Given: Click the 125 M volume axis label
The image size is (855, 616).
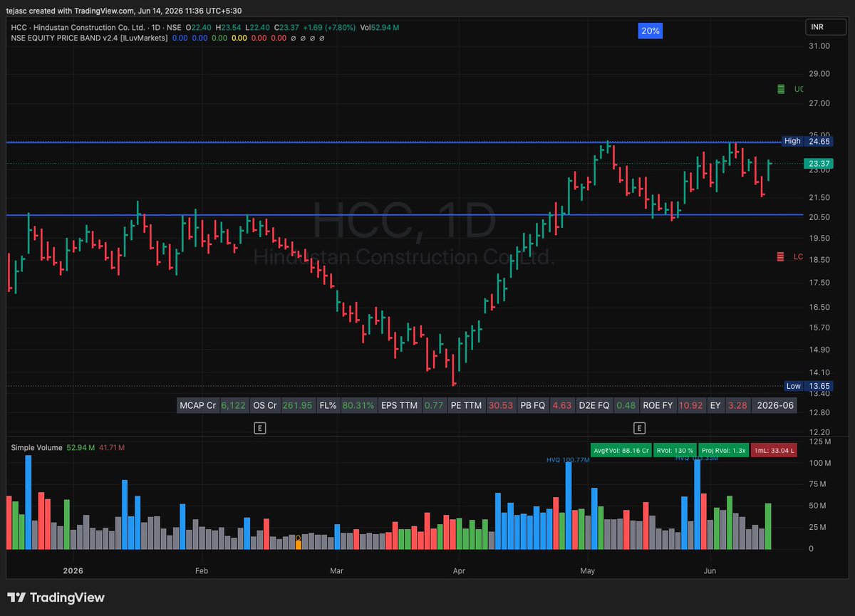Looking at the screenshot, I should pyautogui.click(x=820, y=442).
